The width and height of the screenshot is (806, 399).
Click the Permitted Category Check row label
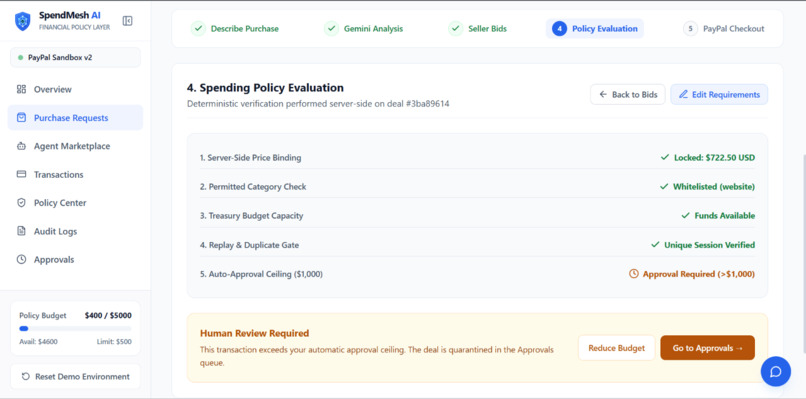tap(253, 187)
